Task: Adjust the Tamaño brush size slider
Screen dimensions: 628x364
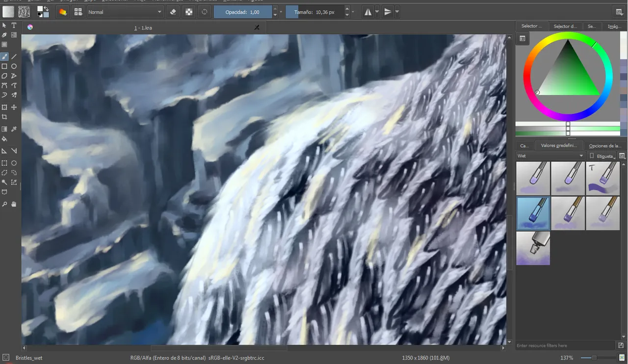Action: 315,12
